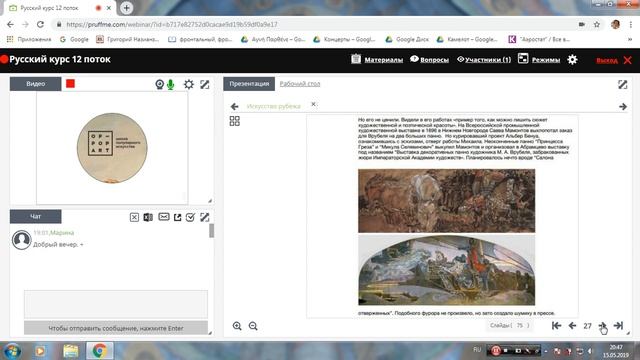Open the Google bookmark
The width and height of the screenshot is (640, 360).
click(x=74, y=39)
